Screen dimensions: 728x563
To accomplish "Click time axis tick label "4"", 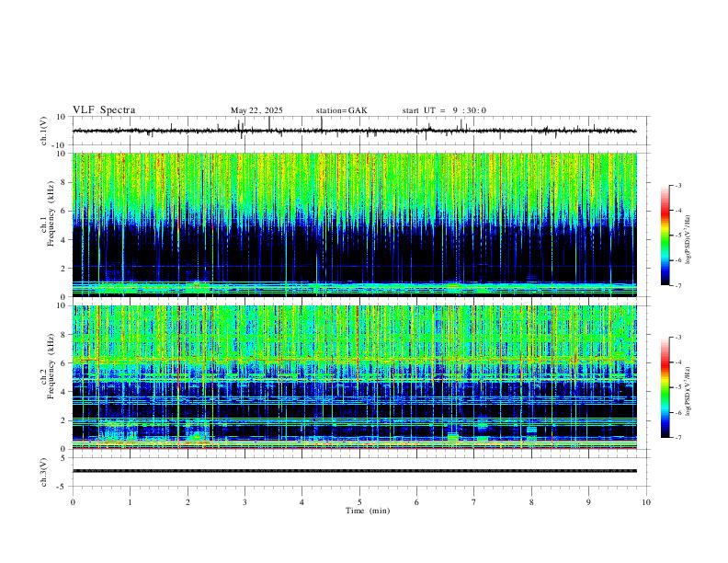I will tap(301, 502).
